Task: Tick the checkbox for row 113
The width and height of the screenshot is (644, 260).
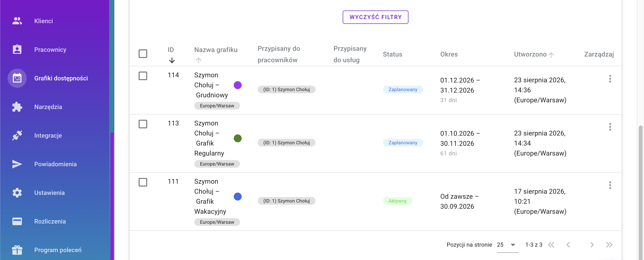Action: pos(143,124)
